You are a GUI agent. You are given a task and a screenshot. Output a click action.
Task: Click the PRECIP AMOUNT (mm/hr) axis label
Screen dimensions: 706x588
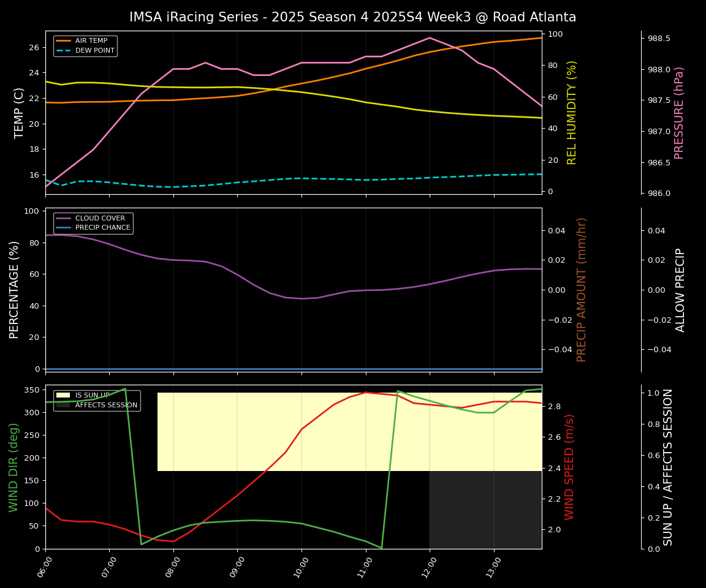point(582,289)
